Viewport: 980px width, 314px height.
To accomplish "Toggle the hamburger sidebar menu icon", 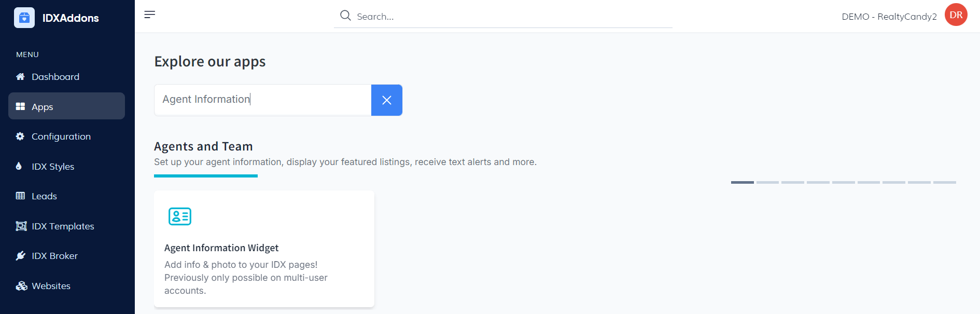I will pos(149,15).
